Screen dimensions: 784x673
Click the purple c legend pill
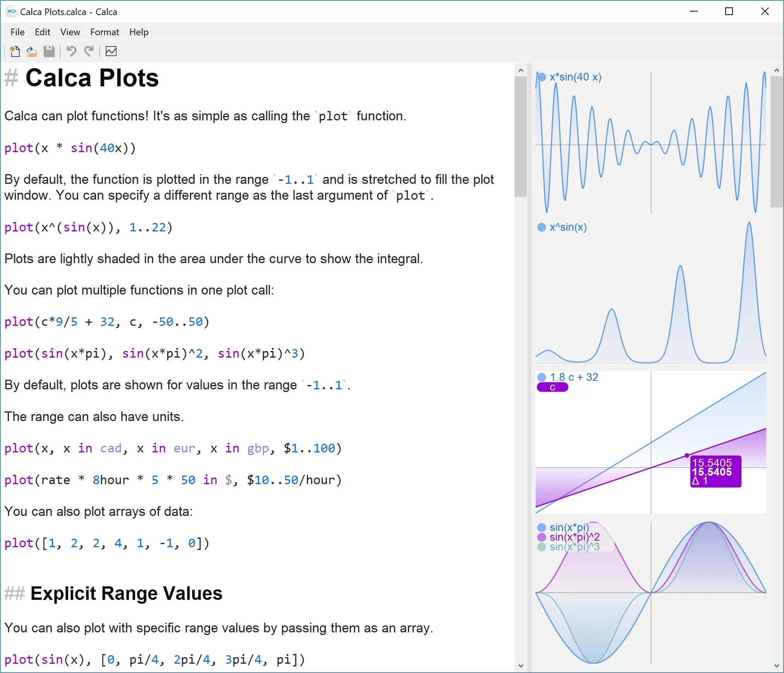tap(552, 387)
